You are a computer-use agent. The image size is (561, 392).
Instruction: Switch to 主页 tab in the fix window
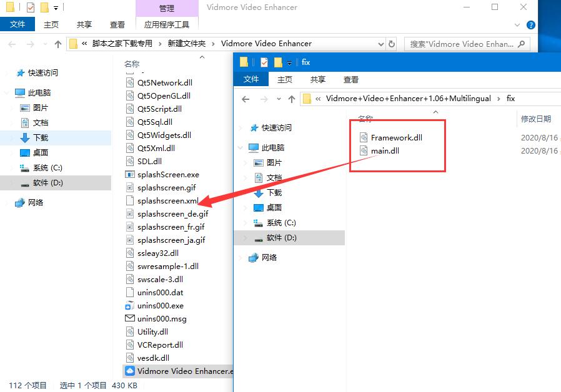[285, 79]
